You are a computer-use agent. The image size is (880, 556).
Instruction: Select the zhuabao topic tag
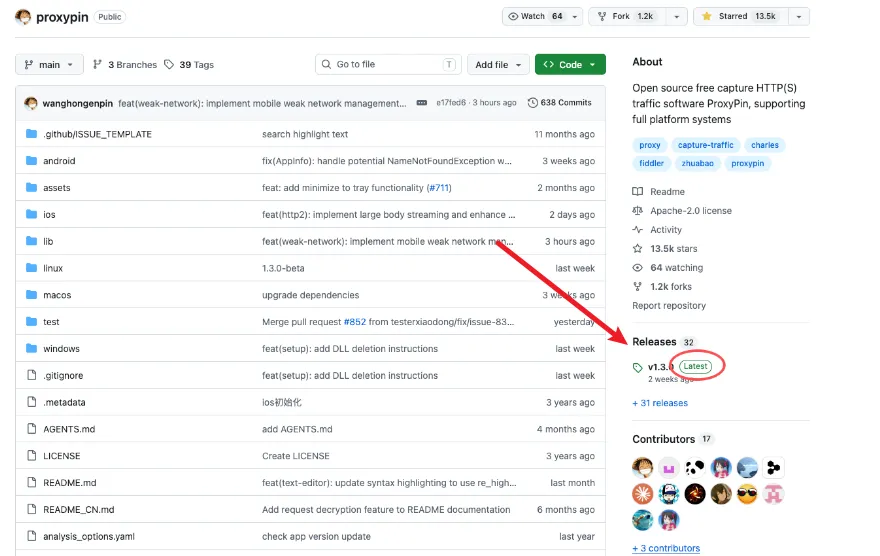coord(698,163)
